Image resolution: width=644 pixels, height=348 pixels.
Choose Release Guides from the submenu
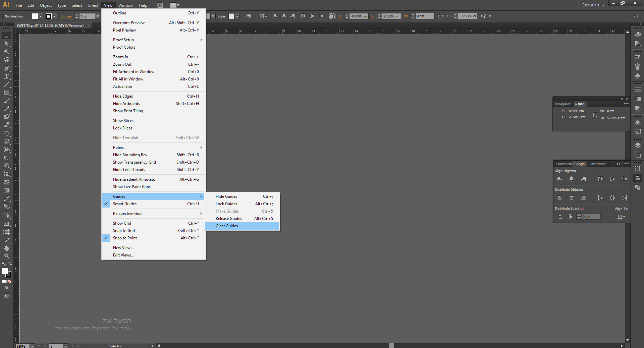tap(242, 219)
